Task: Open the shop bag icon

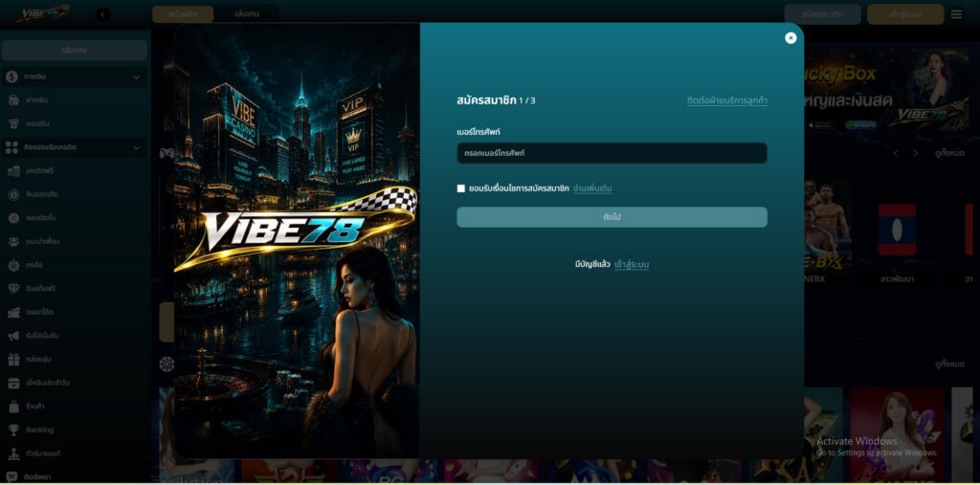Action: click(x=13, y=407)
